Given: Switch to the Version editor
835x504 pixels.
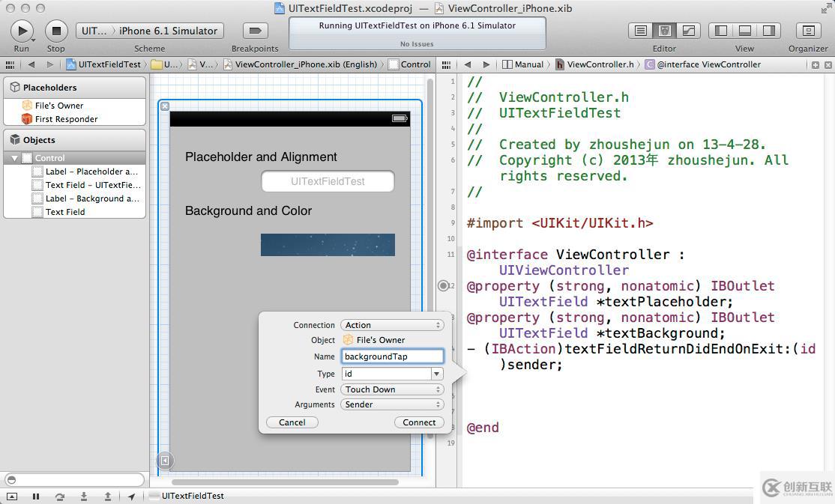Looking at the screenshot, I should coord(687,31).
